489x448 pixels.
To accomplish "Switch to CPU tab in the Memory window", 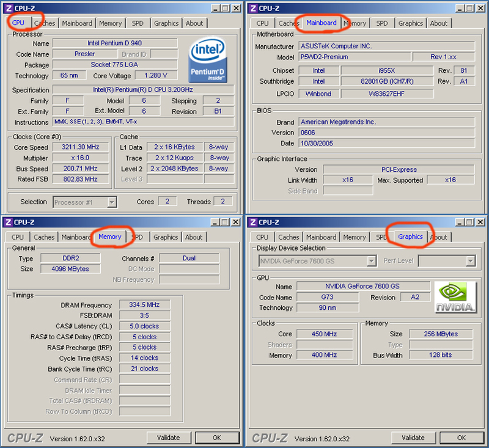I will 18,237.
